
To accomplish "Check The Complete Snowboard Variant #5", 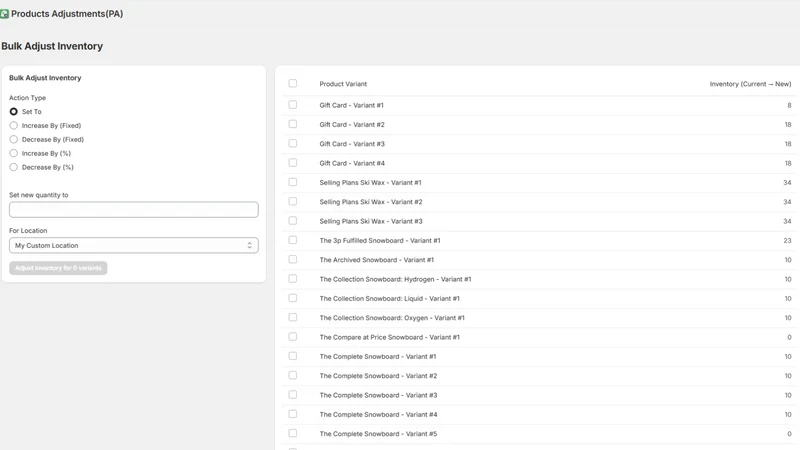I will 292,433.
